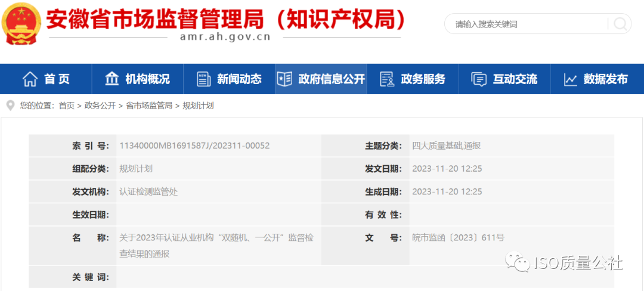Viewport: 644px width, 291px height.
Task: Click the house icon beside 首页
Action: point(30,79)
